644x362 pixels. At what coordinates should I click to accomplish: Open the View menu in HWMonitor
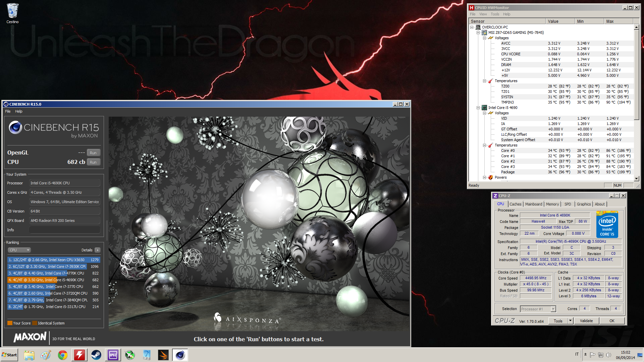tap(483, 14)
